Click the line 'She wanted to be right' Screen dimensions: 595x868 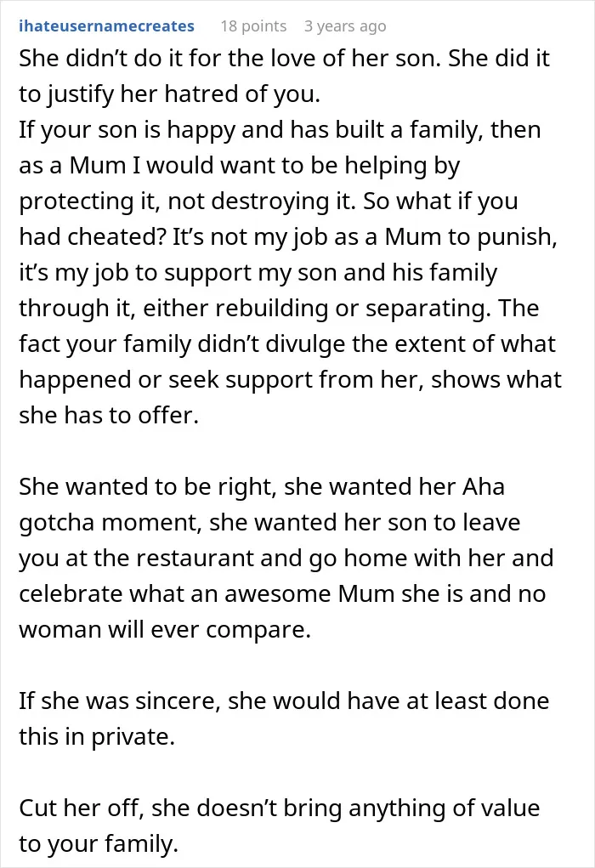tap(261, 487)
